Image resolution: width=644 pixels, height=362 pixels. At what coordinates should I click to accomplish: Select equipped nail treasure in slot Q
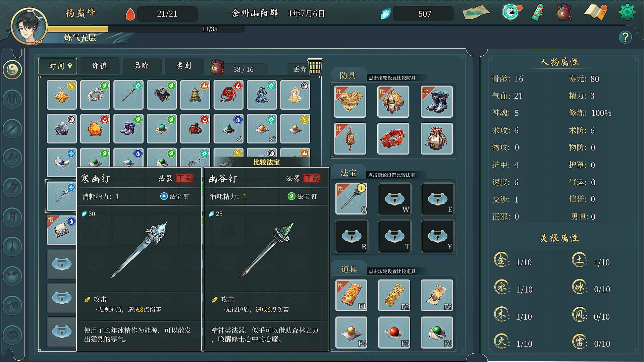pos(351,199)
